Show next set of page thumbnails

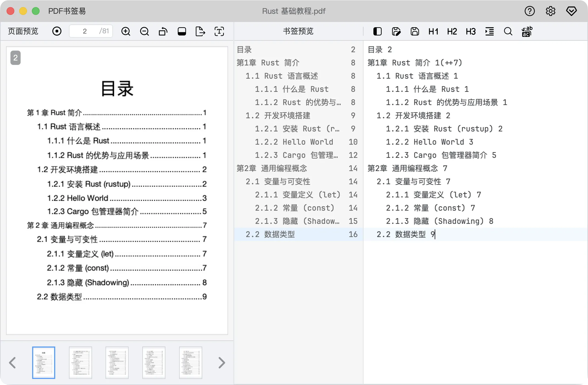pyautogui.click(x=221, y=362)
